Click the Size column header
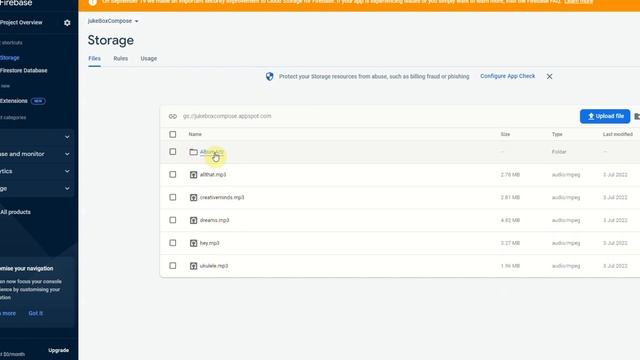The height and width of the screenshot is (360, 640). [x=505, y=134]
